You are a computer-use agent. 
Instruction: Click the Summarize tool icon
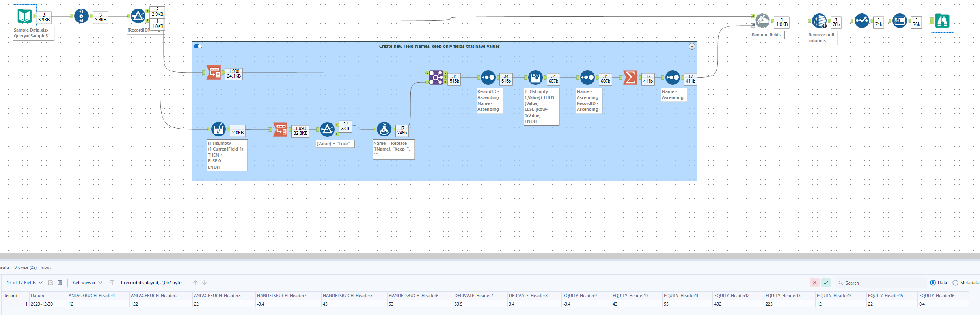630,77
